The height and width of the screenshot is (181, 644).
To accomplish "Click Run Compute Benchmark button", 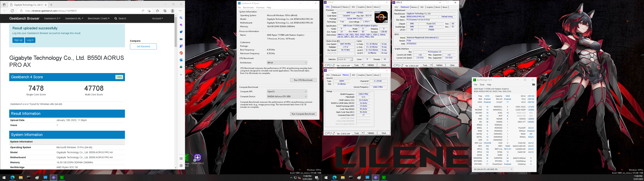I will pos(303,114).
